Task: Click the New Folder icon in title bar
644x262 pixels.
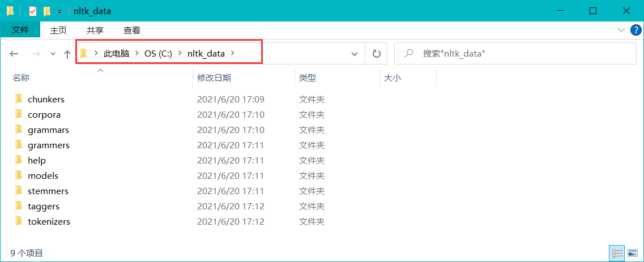Action: click(47, 11)
